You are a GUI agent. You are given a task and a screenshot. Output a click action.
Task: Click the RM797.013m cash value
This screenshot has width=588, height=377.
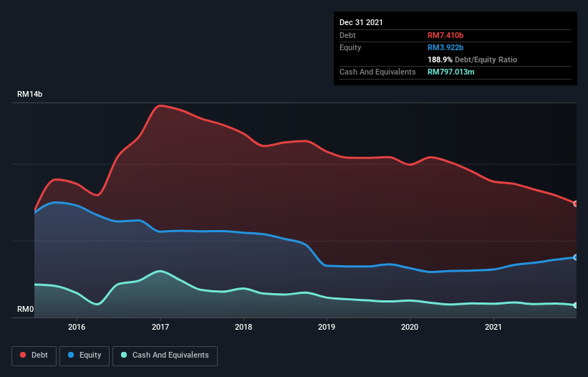pos(451,72)
